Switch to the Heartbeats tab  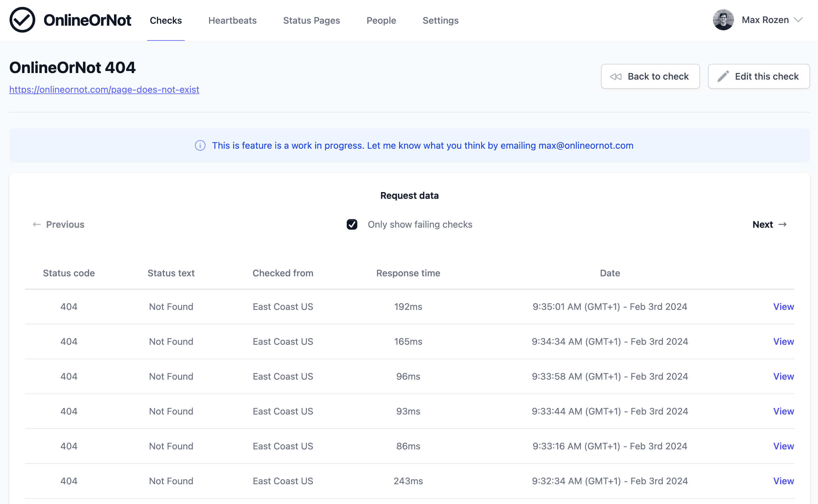[232, 20]
